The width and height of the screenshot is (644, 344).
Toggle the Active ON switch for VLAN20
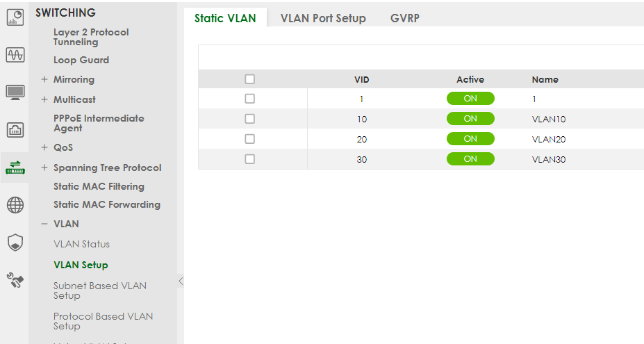click(470, 139)
